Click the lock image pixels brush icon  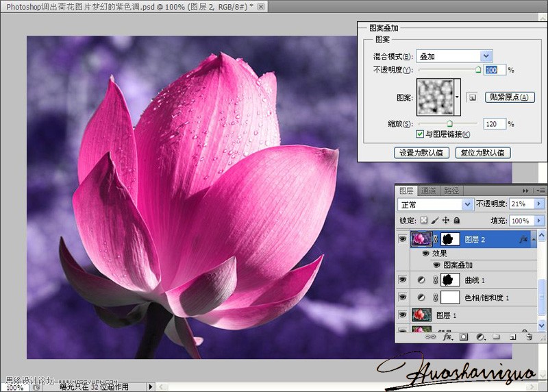tap(435, 220)
